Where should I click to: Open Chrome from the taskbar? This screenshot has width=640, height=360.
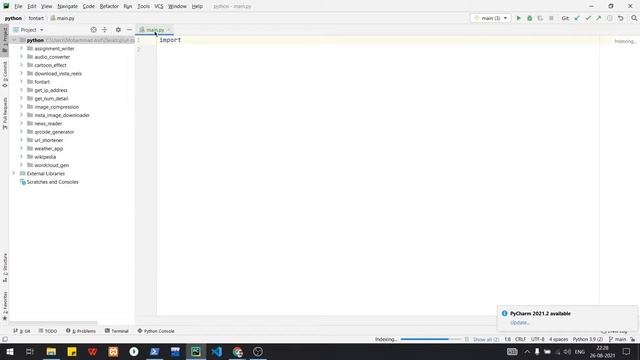(238, 351)
